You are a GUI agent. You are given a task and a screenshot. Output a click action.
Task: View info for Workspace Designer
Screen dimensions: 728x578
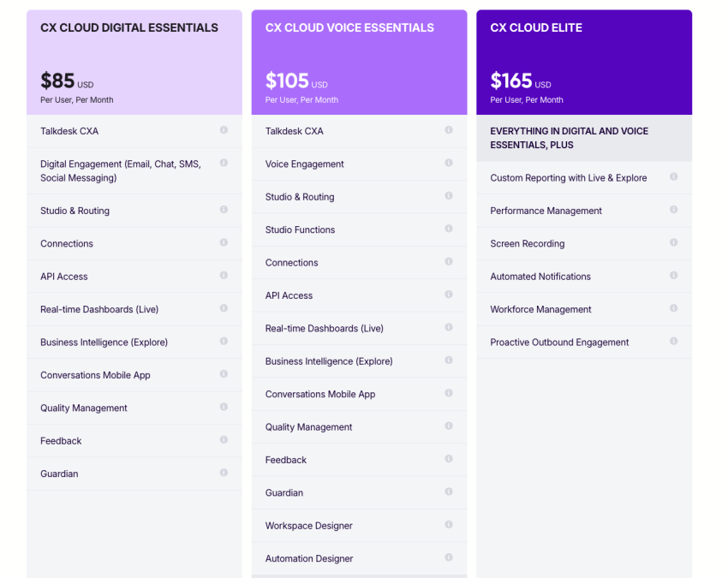tap(449, 526)
